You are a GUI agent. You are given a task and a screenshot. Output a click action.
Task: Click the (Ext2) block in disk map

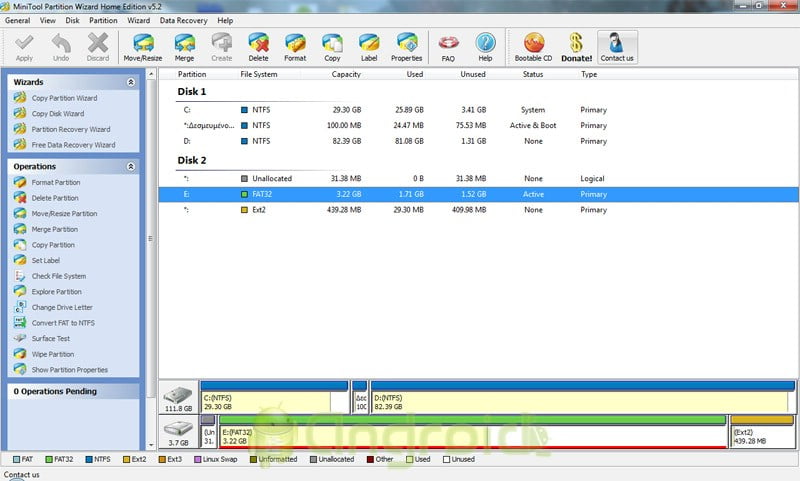[762, 432]
